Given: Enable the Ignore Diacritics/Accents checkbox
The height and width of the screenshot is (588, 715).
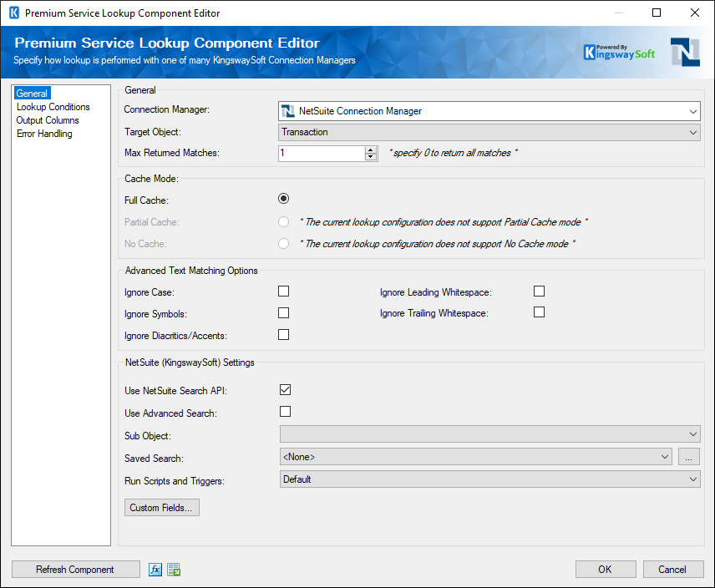Looking at the screenshot, I should click(x=284, y=335).
